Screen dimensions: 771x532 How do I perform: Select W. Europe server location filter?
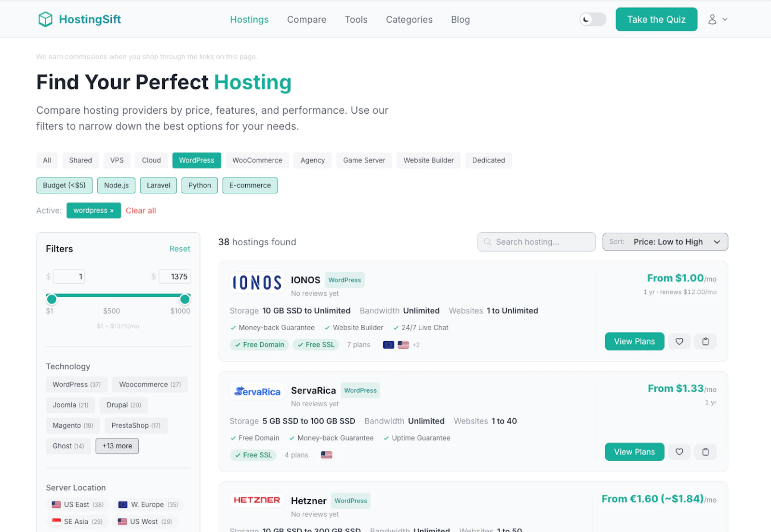(x=148, y=505)
